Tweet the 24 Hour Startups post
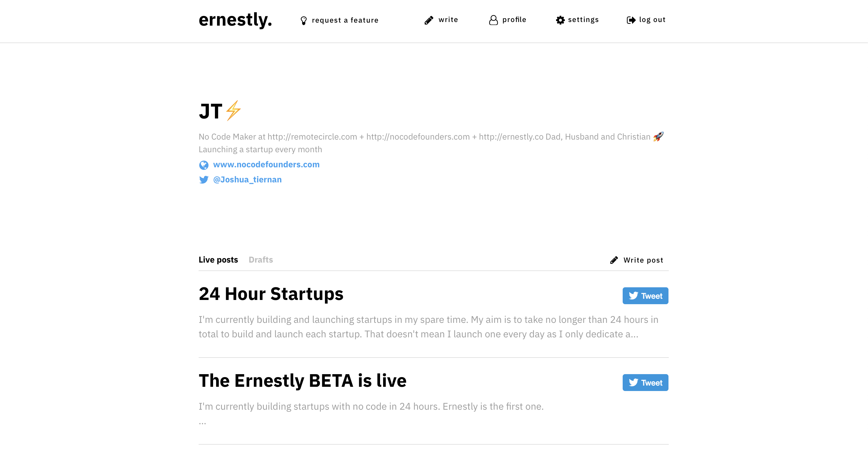 click(x=645, y=296)
